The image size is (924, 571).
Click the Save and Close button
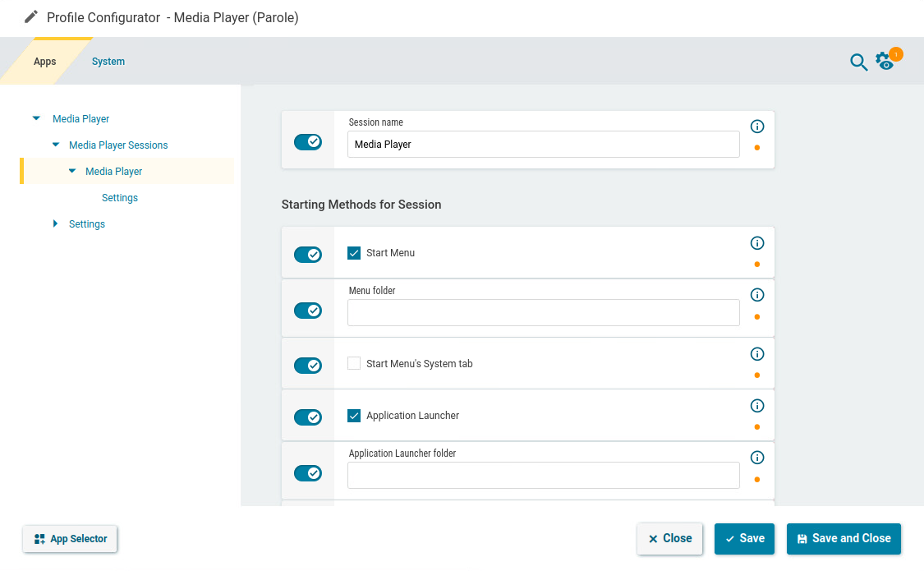[x=844, y=539]
